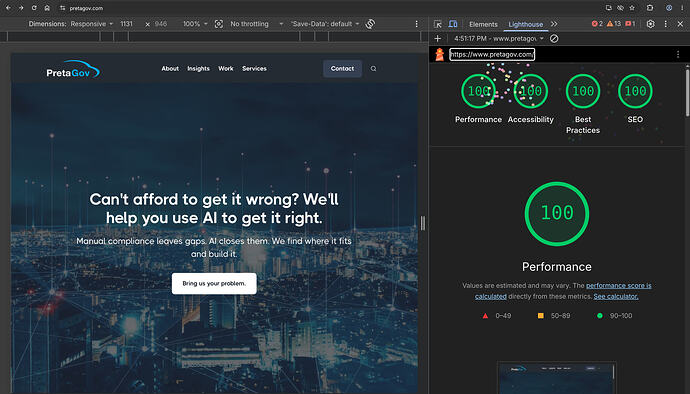Image resolution: width=690 pixels, height=394 pixels.
Task: Open the report timestamp selector dropdown
Action: pyautogui.click(x=499, y=39)
